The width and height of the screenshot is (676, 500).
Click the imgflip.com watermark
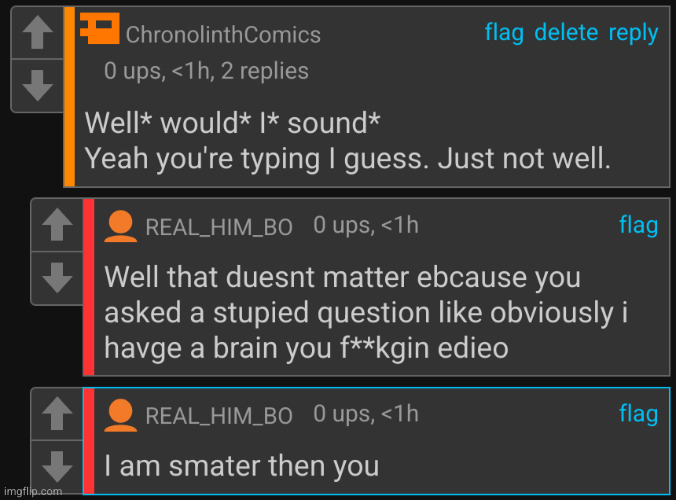click(33, 491)
